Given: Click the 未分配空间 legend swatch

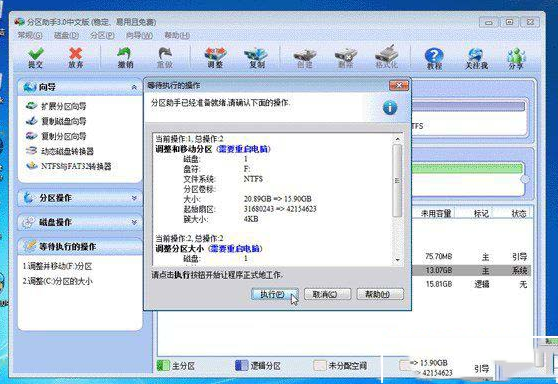Looking at the screenshot, I should pyautogui.click(x=320, y=365).
